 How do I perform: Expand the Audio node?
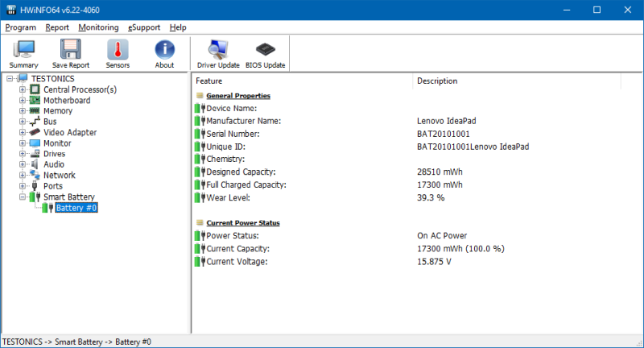coord(23,164)
